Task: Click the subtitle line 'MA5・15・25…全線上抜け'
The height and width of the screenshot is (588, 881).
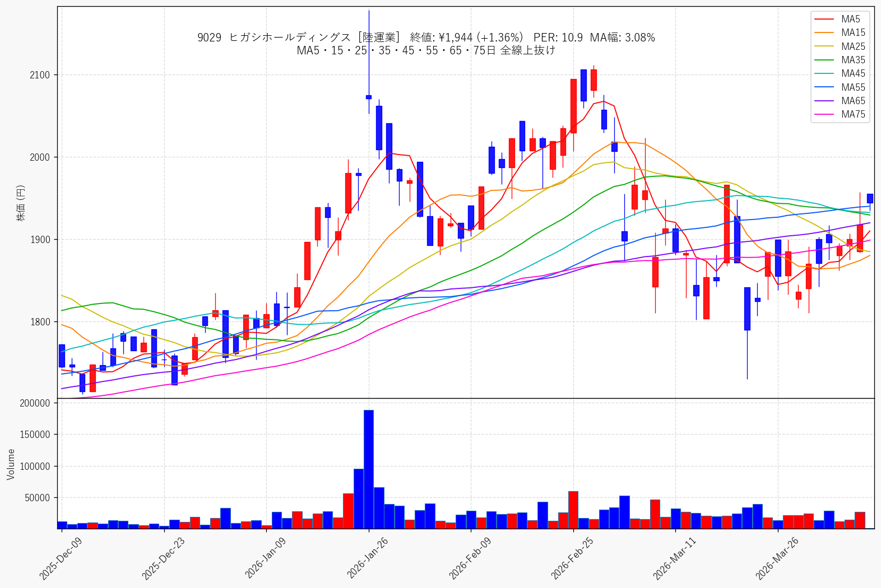Action: click(x=426, y=50)
